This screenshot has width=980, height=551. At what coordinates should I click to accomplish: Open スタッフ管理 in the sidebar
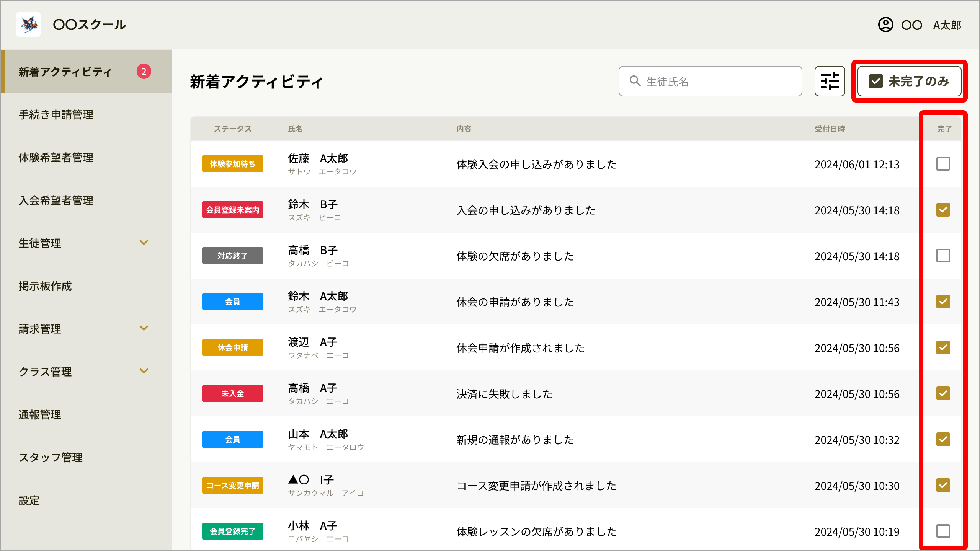click(x=86, y=457)
